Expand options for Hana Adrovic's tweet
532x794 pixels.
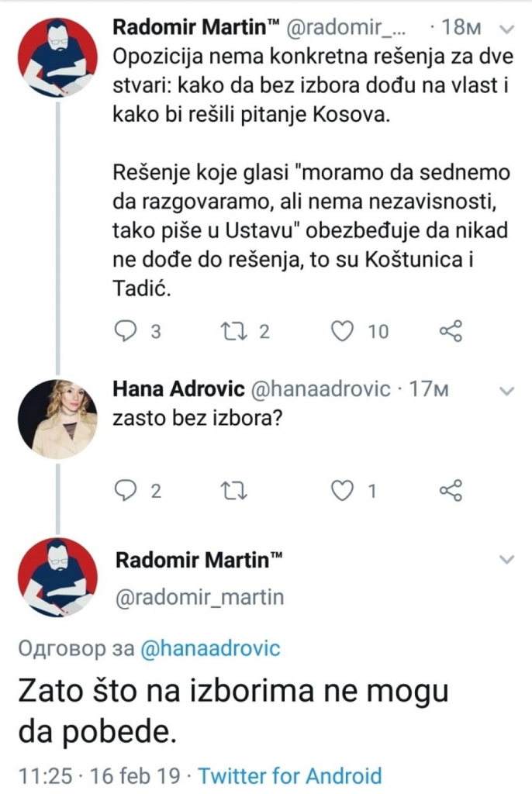(x=508, y=392)
